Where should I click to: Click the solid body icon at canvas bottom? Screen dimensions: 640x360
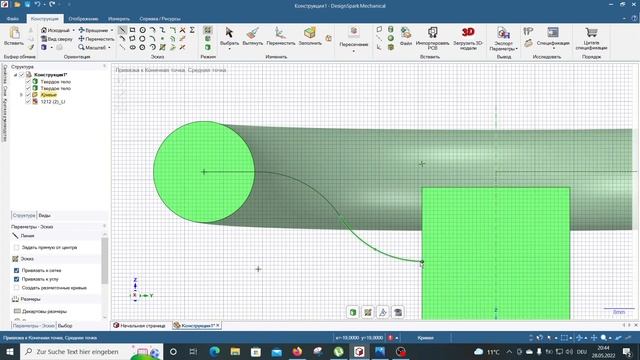click(353, 312)
